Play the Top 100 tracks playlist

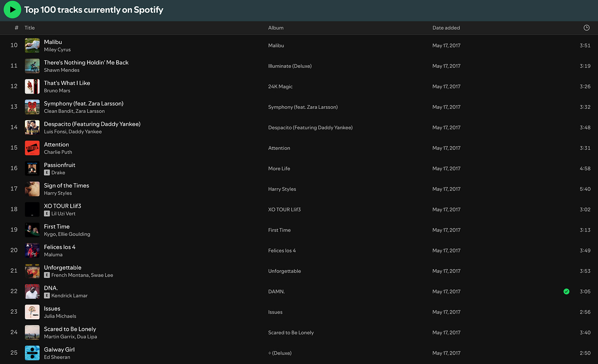[12, 9]
